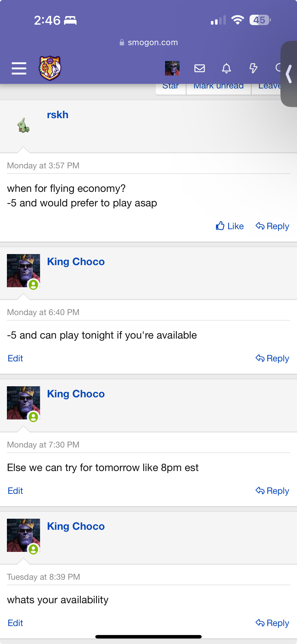Screen dimensions: 297x644
Task: Like rskh's flying economy message
Action: (230, 226)
